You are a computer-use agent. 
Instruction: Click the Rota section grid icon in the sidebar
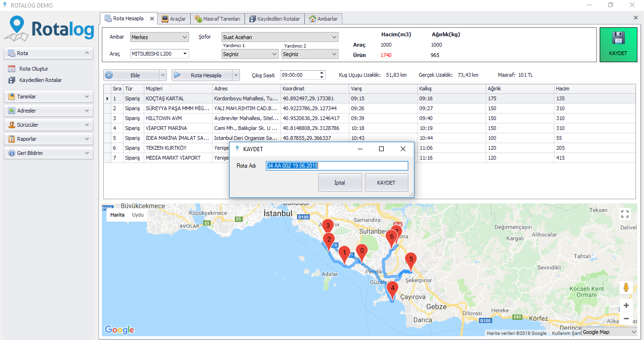click(11, 53)
